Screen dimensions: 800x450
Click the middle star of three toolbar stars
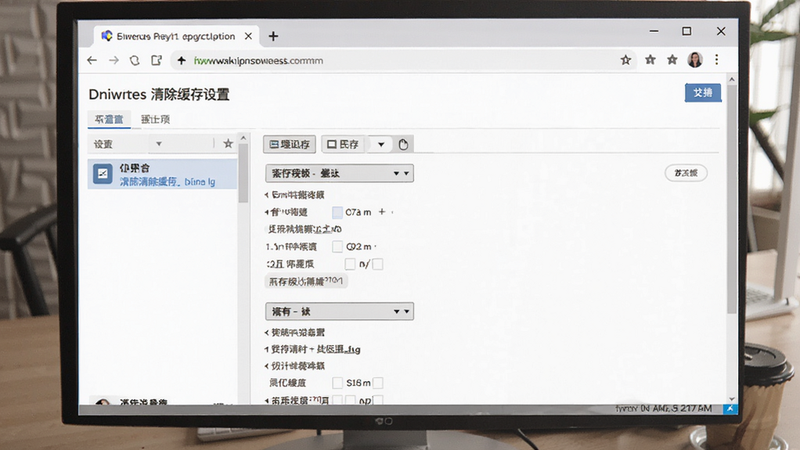pyautogui.click(x=651, y=60)
